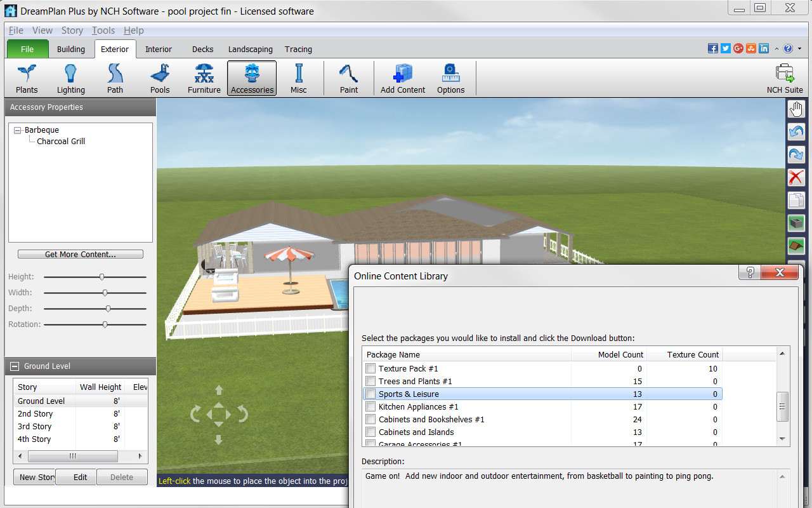Enable the Kitchen Appliances #1 checkbox

pos(370,406)
